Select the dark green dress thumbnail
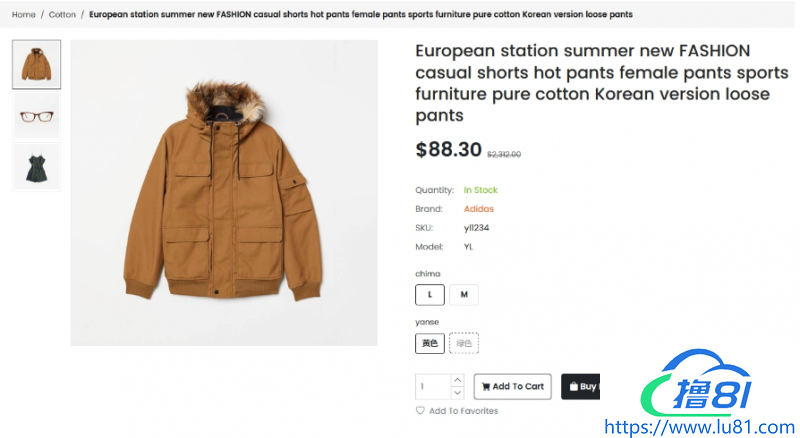 click(x=37, y=166)
